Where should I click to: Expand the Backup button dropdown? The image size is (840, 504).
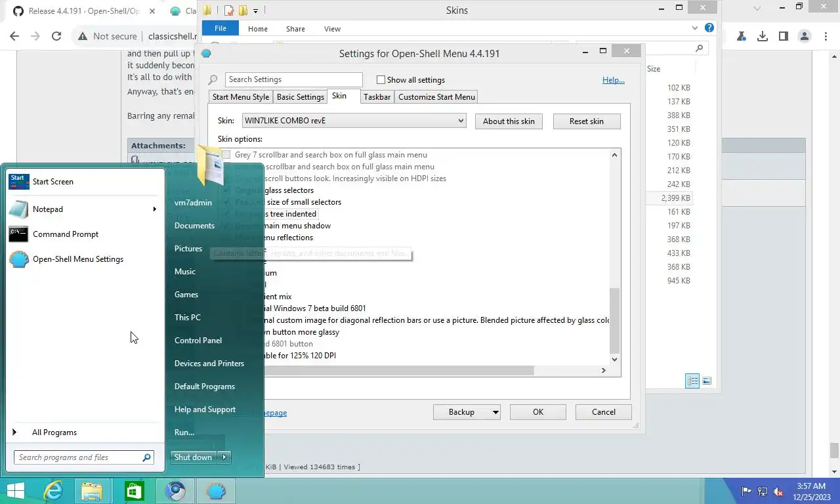[x=495, y=412]
